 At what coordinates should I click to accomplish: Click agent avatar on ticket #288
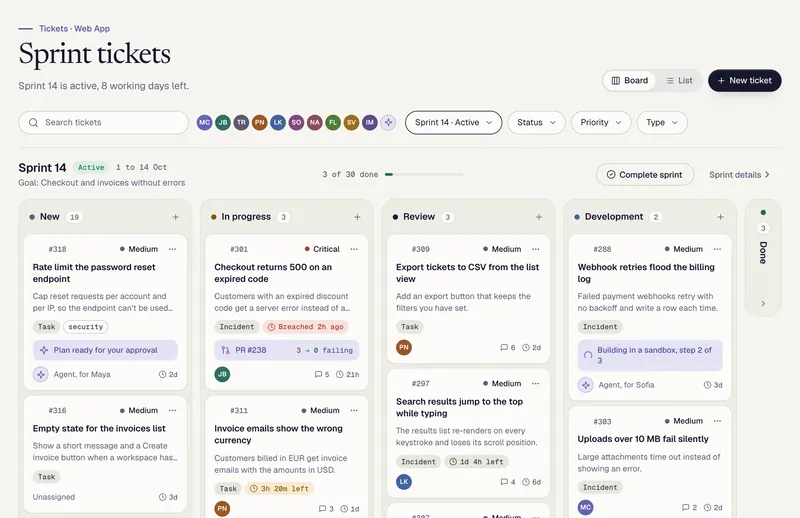click(586, 385)
